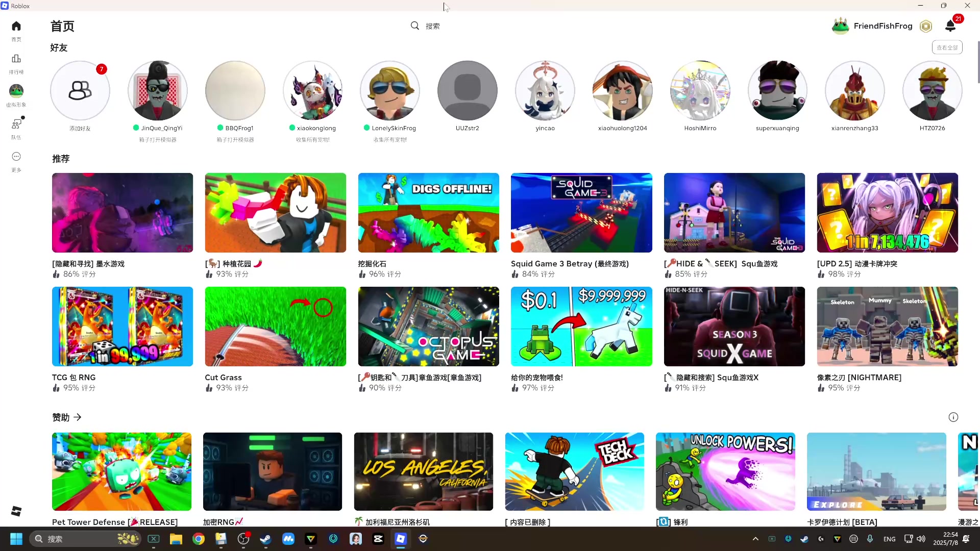The width and height of the screenshot is (980, 551).
Task: Open the Home sidebar icon
Action: pos(16,26)
